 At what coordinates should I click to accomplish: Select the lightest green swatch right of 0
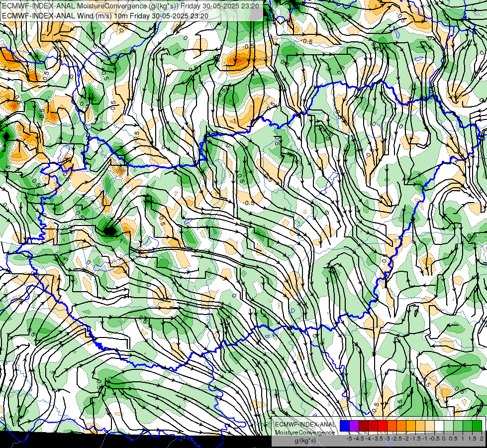(449, 426)
